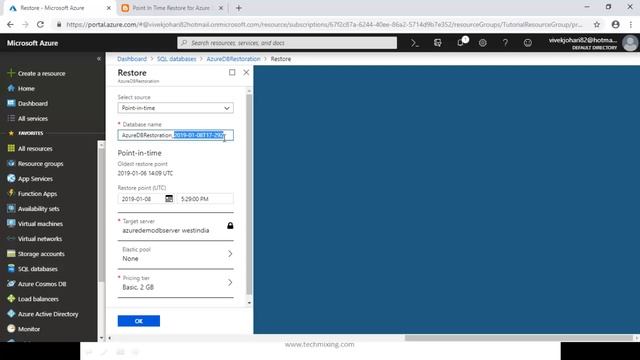Click the Home icon in sidebar
This screenshot has height=360, width=640.
(11, 88)
